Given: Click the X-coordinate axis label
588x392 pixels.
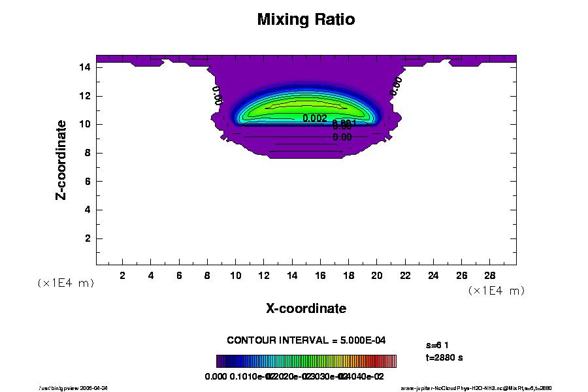Looking at the screenshot, I should pos(306,308).
